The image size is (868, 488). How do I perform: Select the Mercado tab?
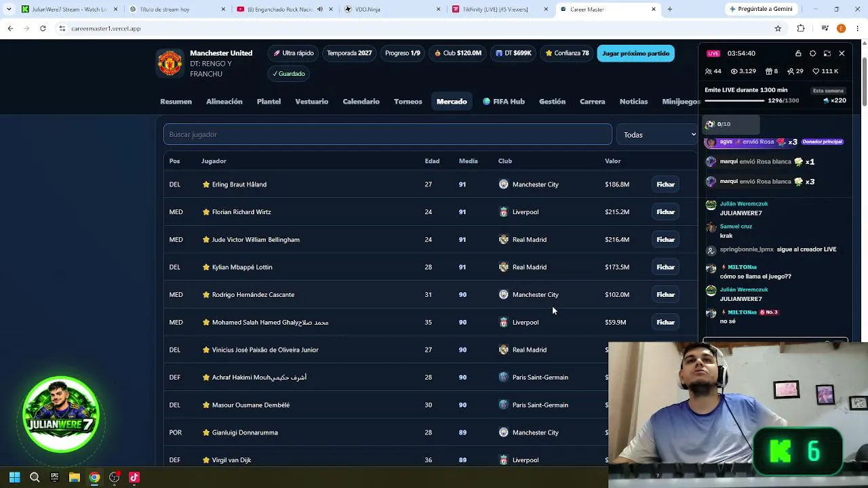(x=452, y=102)
